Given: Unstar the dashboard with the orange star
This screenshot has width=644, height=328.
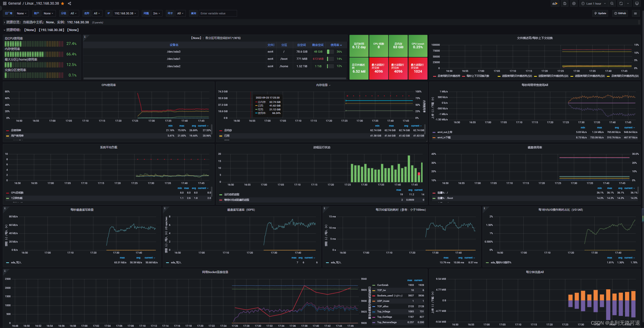Looking at the screenshot, I should [x=63, y=4].
